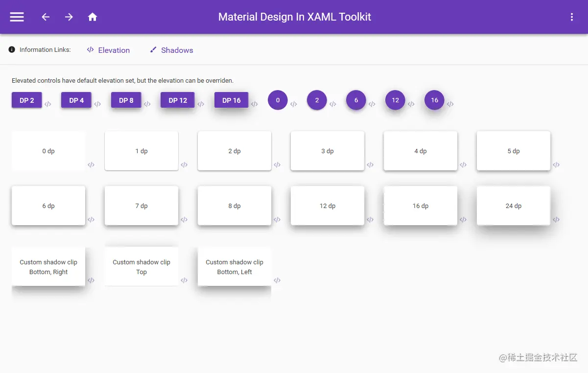Show code for the 8 dp card
588x373 pixels.
click(277, 220)
